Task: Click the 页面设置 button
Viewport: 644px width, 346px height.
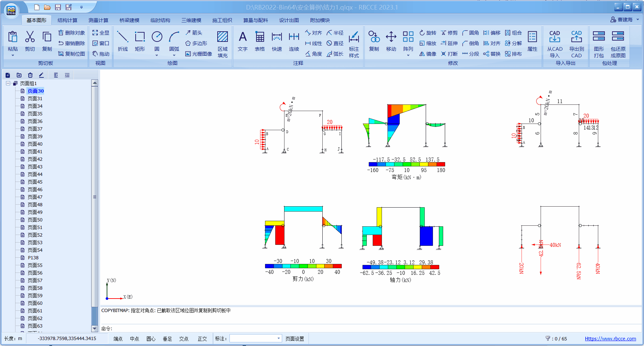Action: (x=295, y=339)
